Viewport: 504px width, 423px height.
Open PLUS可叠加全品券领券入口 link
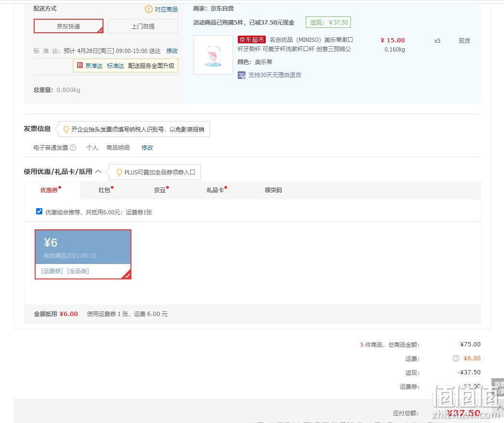pos(160,172)
